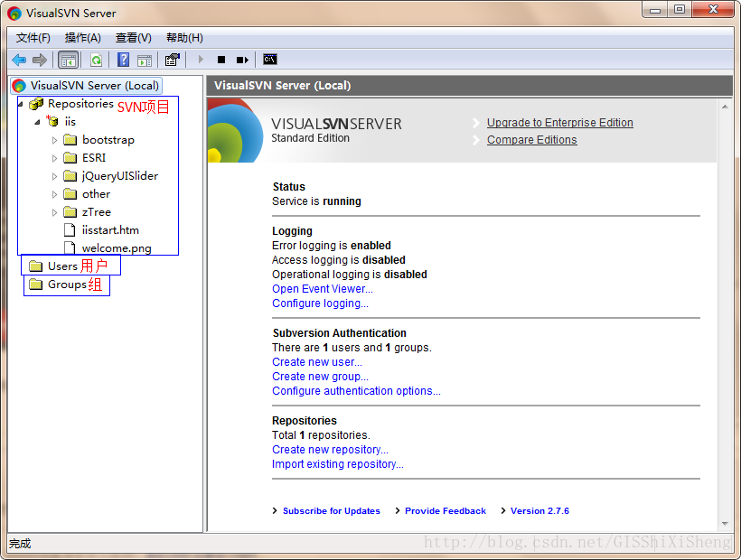
Task: Open the 查看(V) menu
Action: pos(133,38)
